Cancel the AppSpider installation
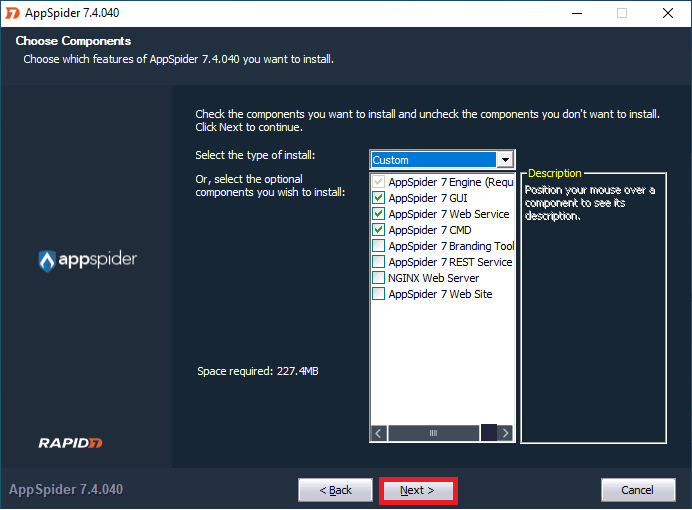The width and height of the screenshot is (692, 510). [x=637, y=490]
